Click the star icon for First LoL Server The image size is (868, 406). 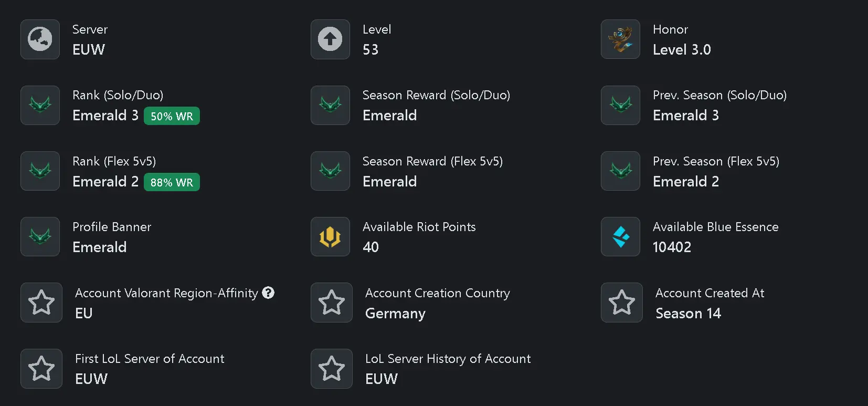(x=41, y=369)
